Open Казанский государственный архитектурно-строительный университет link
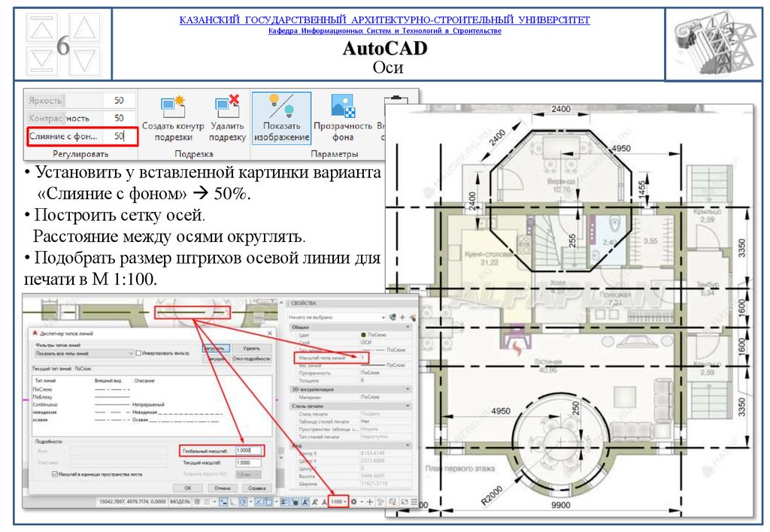Screen dimensions: 770x532 click(384, 20)
